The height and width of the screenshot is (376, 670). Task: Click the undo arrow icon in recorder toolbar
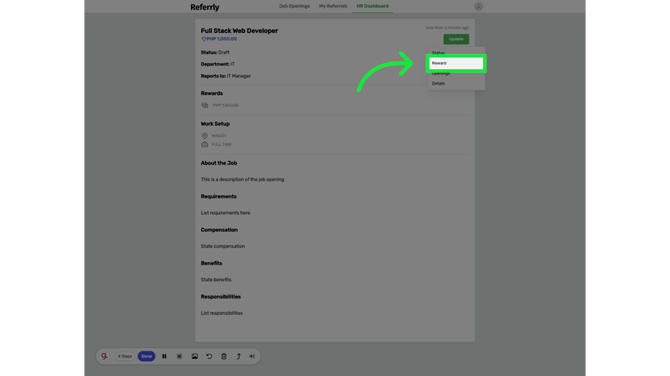(209, 356)
